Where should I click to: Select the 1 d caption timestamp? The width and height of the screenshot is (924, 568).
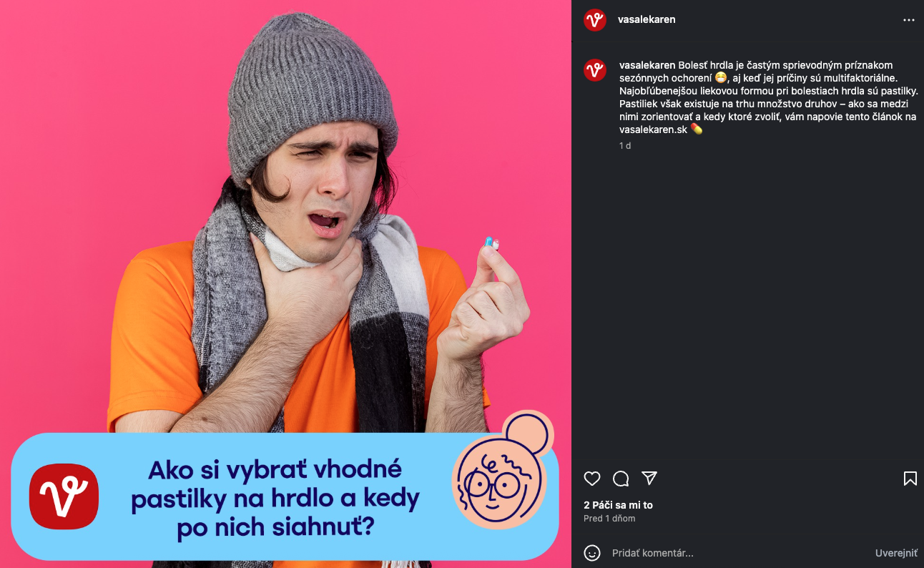pos(625,145)
